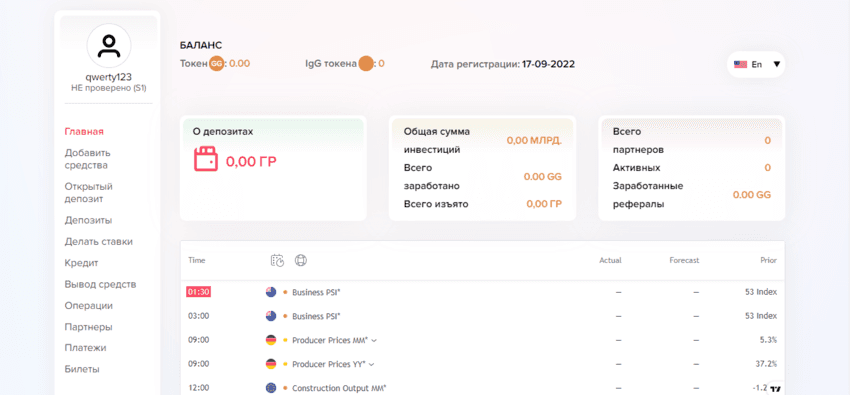This screenshot has width=850, height=395.
Task: Expand the Producer Prices MM chevron
Action: pyautogui.click(x=374, y=340)
